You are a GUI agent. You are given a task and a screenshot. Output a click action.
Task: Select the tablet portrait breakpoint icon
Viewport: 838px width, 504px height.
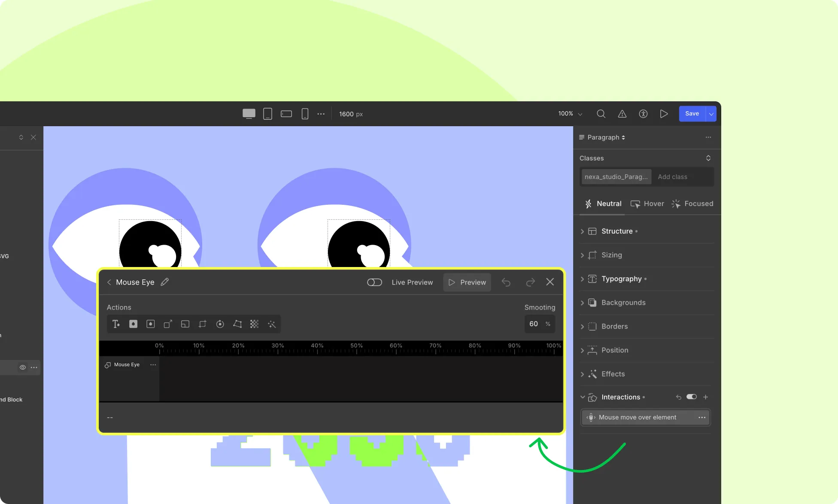coord(267,114)
